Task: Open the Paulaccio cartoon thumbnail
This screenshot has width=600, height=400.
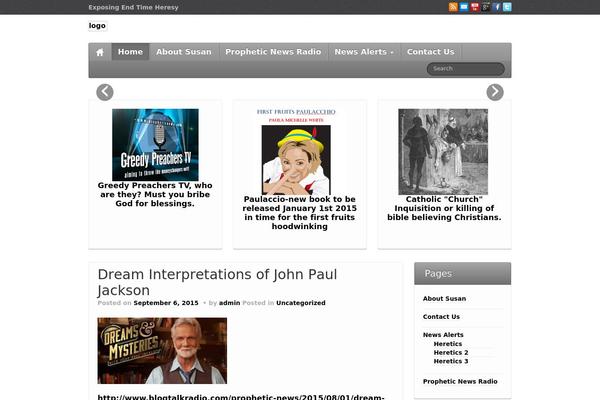Action: click(x=296, y=152)
